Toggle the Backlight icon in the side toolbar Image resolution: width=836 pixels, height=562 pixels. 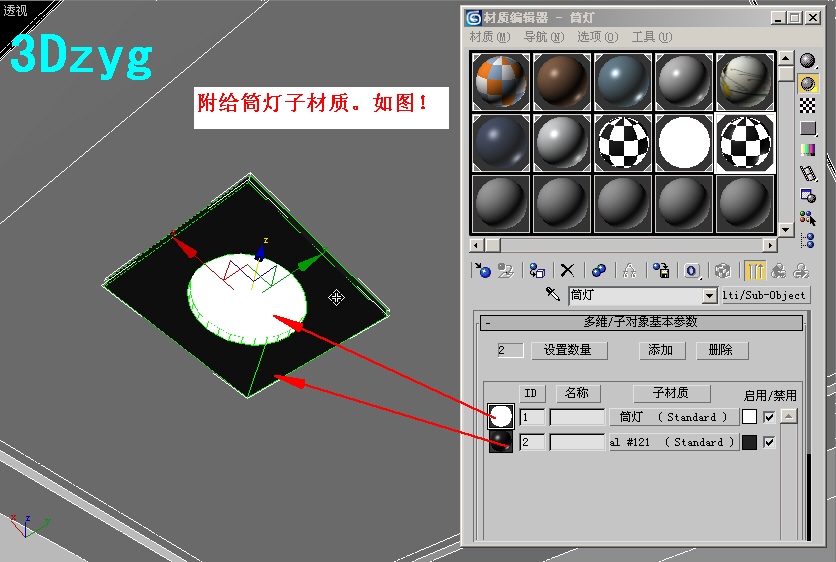click(808, 84)
